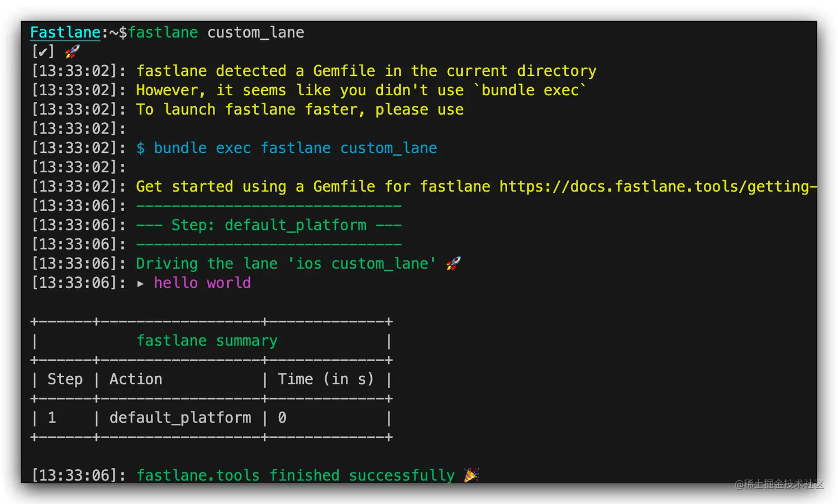Click timestamp of the final success line
Screen dimensions: 838x504
[x=79, y=475]
